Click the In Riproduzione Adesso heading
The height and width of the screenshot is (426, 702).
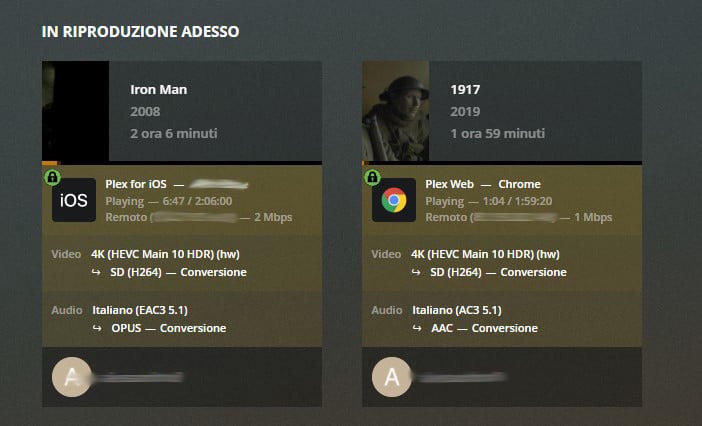coord(140,32)
